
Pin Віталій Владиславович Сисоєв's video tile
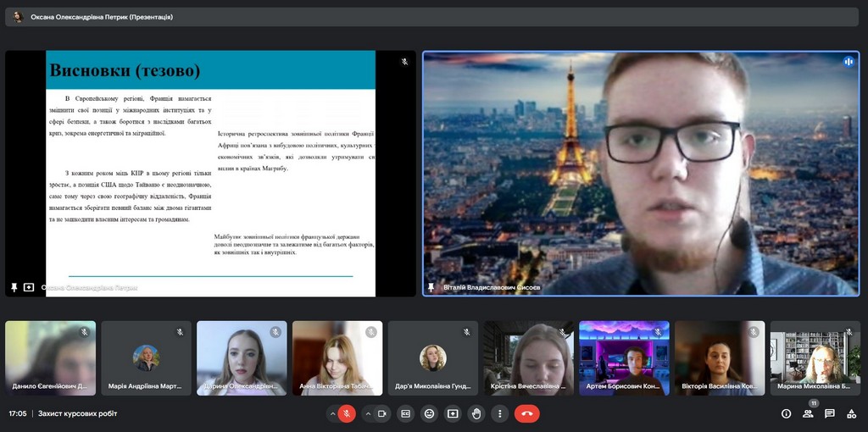point(431,287)
